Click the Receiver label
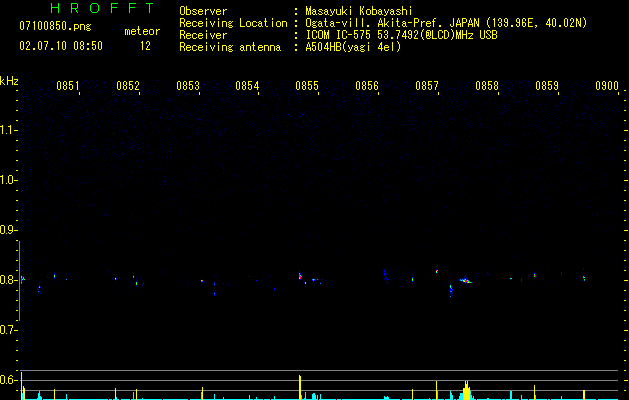Screen dimensions: 629x400 point(203,35)
